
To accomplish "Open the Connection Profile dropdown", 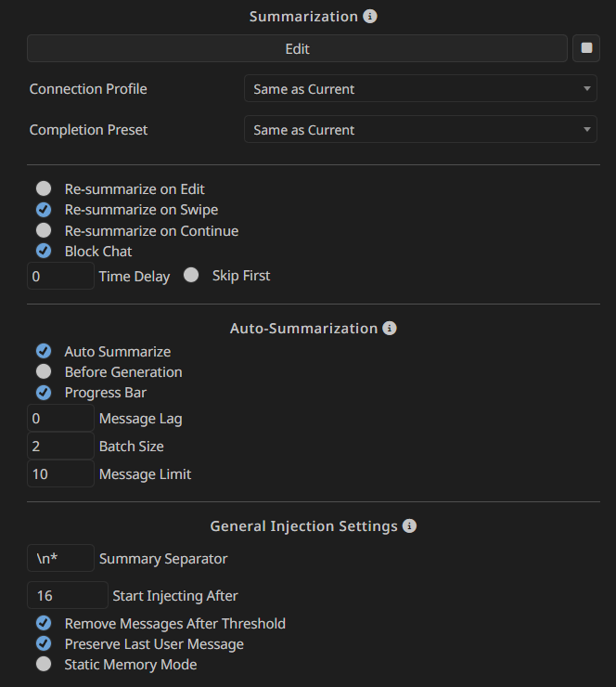I will pyautogui.click(x=420, y=88).
